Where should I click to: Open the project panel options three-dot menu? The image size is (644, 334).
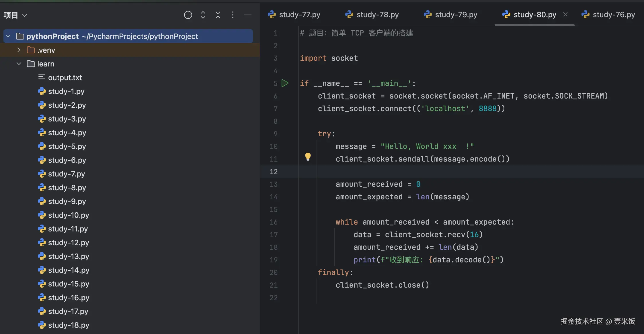(233, 15)
